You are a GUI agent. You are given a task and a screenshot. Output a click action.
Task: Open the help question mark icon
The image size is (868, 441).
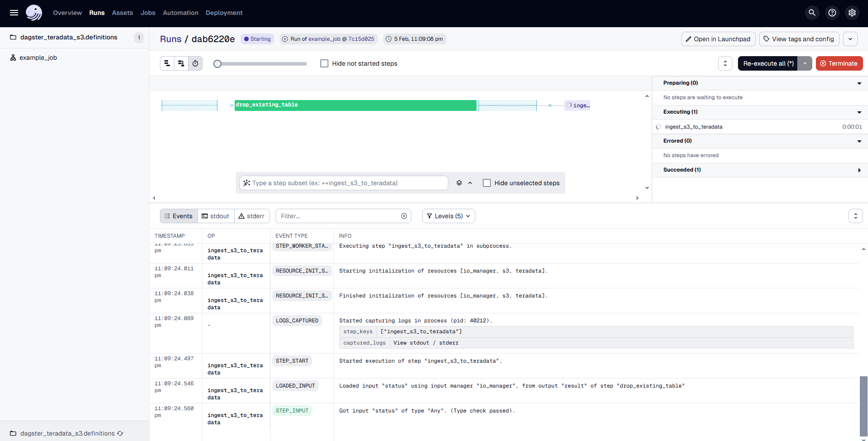pos(832,13)
